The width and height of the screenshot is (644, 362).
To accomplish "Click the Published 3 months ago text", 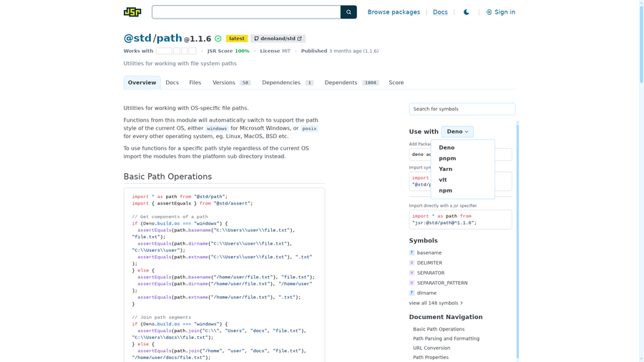I will (x=340, y=51).
